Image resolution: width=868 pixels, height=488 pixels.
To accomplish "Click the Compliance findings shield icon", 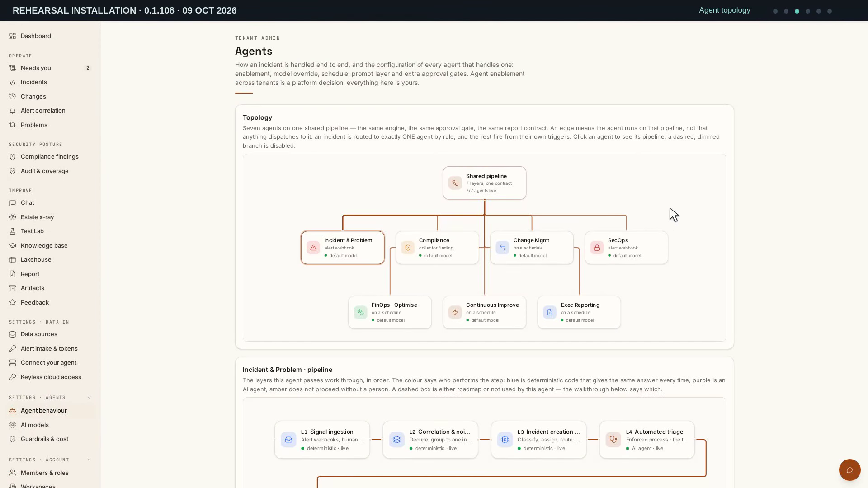I will [x=13, y=157].
